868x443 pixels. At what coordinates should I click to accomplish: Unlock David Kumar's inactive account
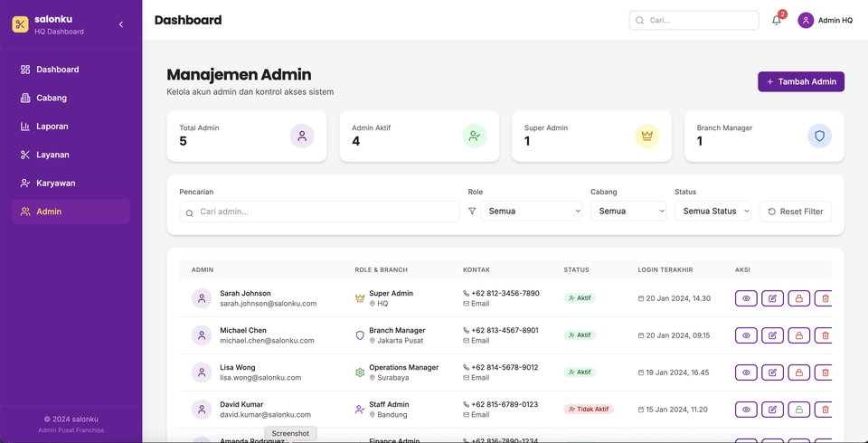[x=798, y=410]
